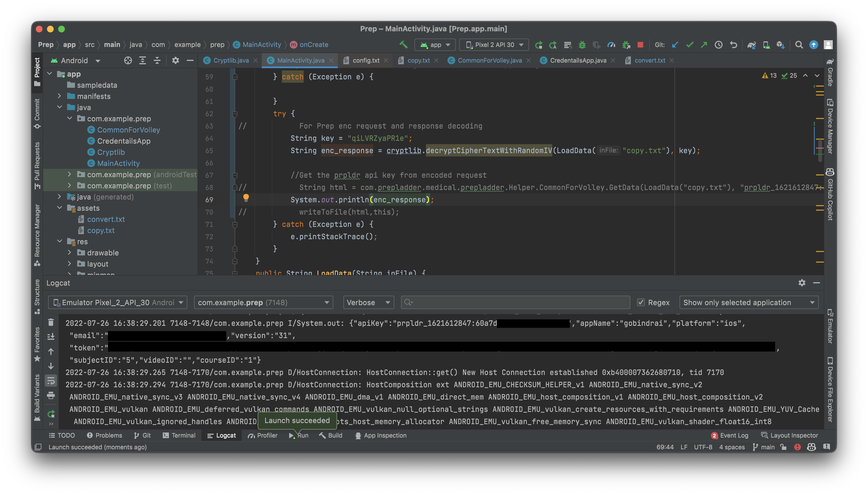This screenshot has width=868, height=494.
Task: Close the MainActivity.java tab
Action: (x=331, y=60)
